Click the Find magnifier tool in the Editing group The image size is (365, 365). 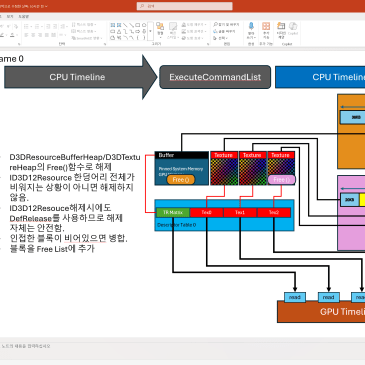(x=226, y=25)
